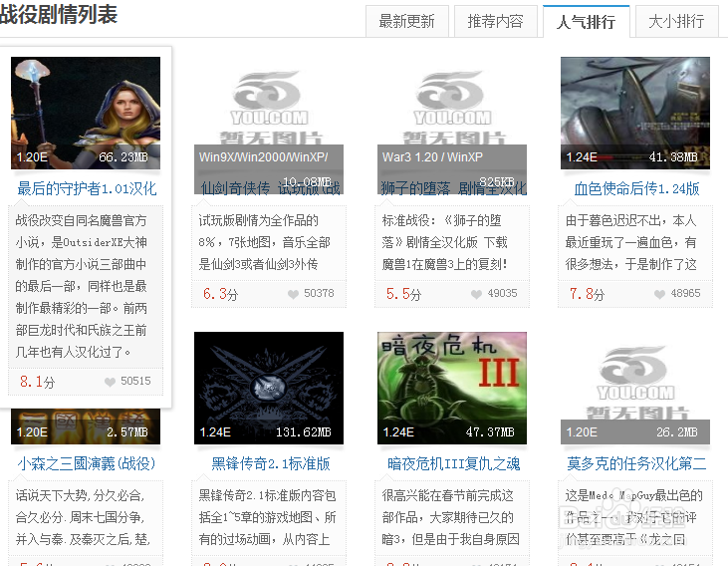Image resolution: width=728 pixels, height=566 pixels.
Task: Click the 战役剧情列表 heading
Action: pos(59,14)
